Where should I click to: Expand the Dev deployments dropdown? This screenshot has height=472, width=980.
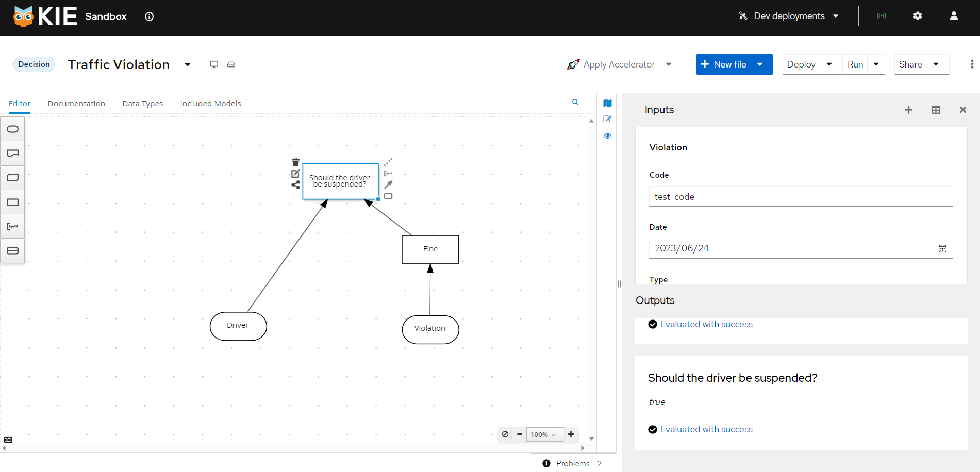[x=788, y=16]
